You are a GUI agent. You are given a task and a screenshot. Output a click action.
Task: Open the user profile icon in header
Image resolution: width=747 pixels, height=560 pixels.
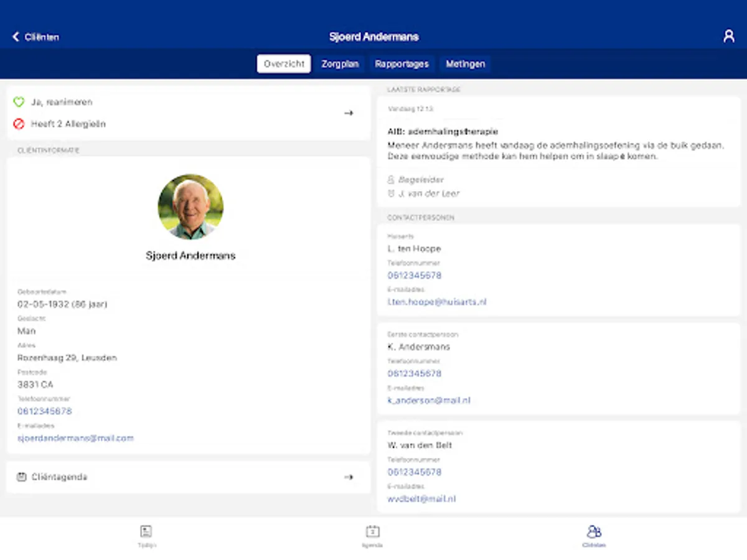728,37
